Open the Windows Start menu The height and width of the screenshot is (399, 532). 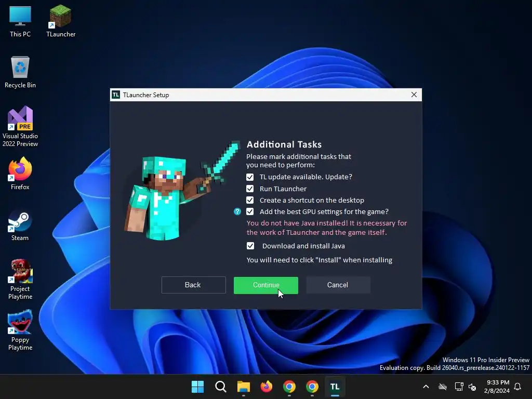tap(197, 387)
